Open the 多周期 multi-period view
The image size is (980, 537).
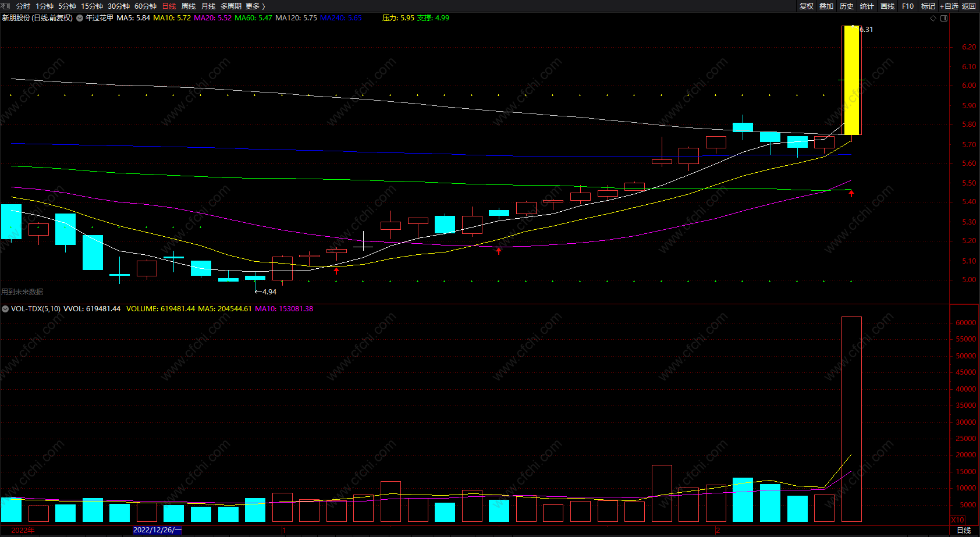tap(231, 6)
